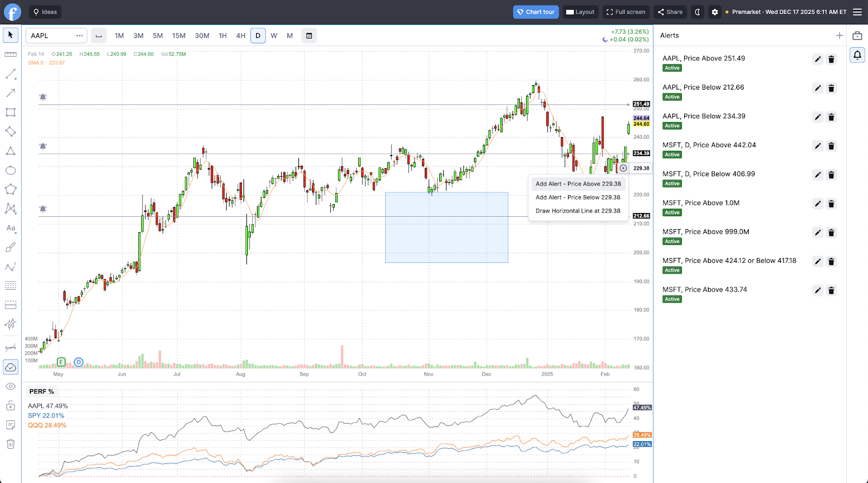Select the text annotation tool
This screenshot has height=483, width=868.
point(10,228)
